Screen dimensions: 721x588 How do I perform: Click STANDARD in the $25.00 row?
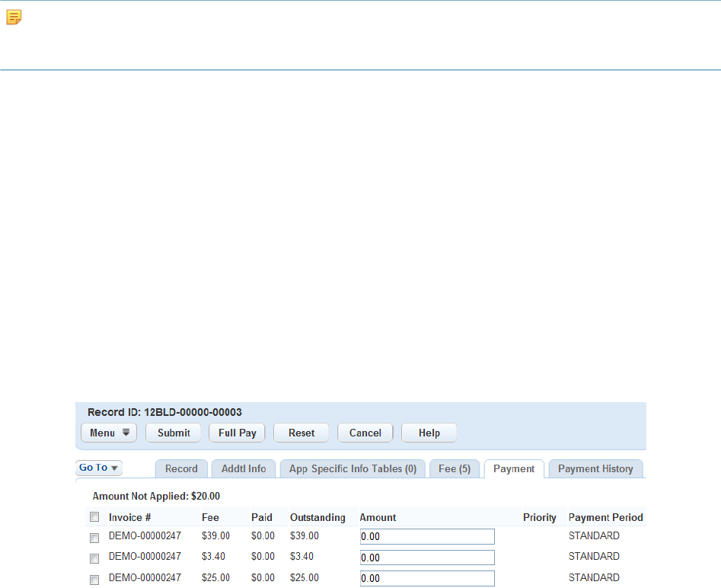(x=594, y=578)
